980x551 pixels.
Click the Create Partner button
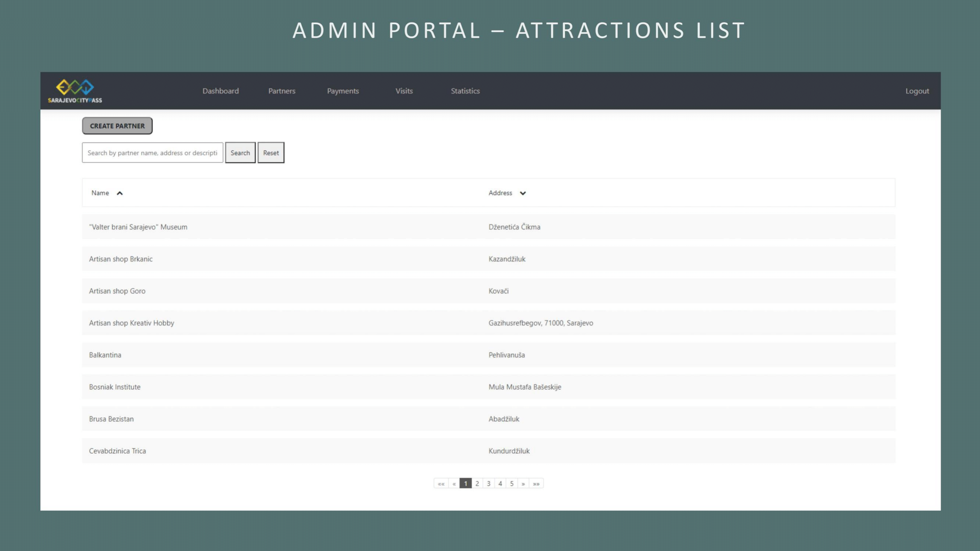pyautogui.click(x=117, y=126)
